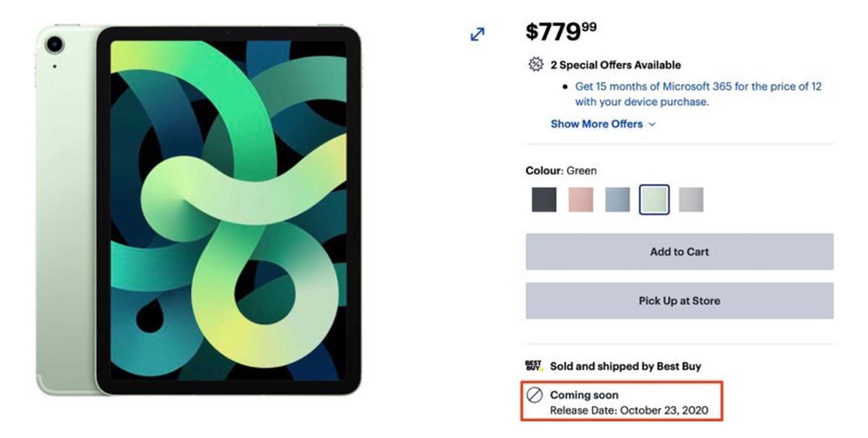
Task: Choose the silver colour swatch
Action: point(692,200)
